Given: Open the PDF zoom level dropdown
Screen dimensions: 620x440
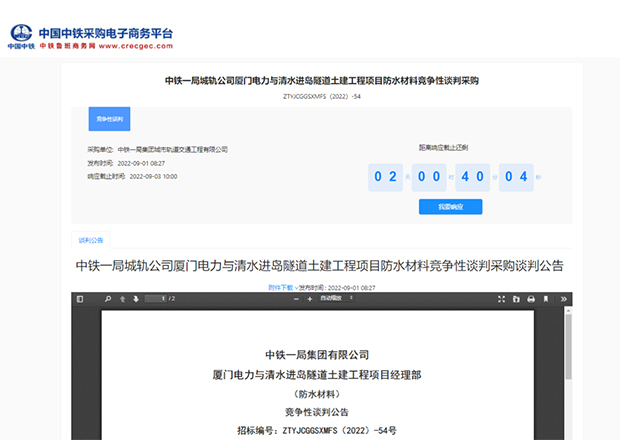Looking at the screenshot, I should [x=336, y=298].
